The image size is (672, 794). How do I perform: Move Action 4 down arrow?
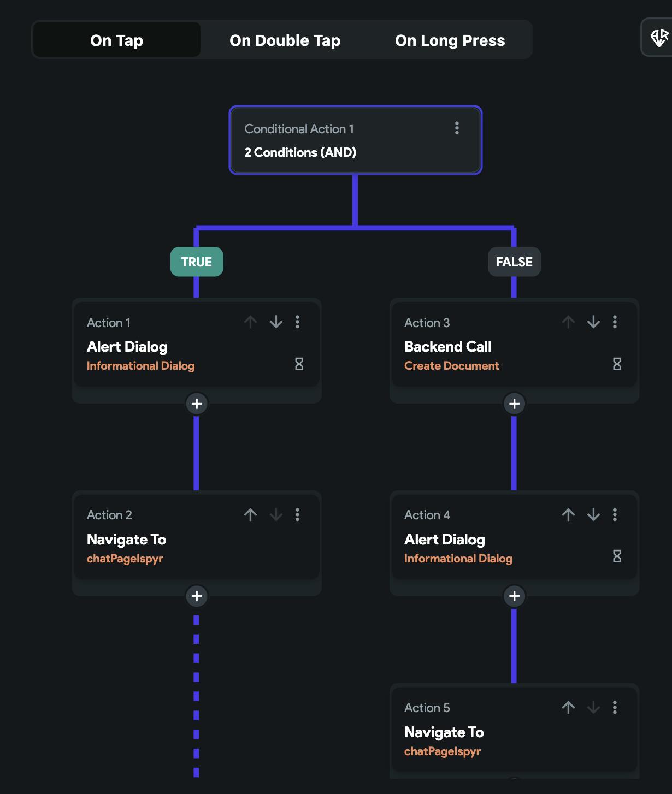593,514
